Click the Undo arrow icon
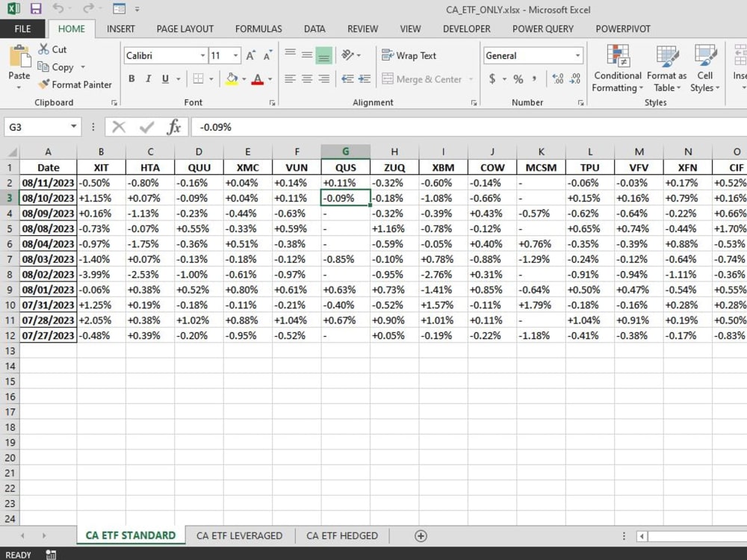Screen dimensions: 747x560 click(58, 8)
